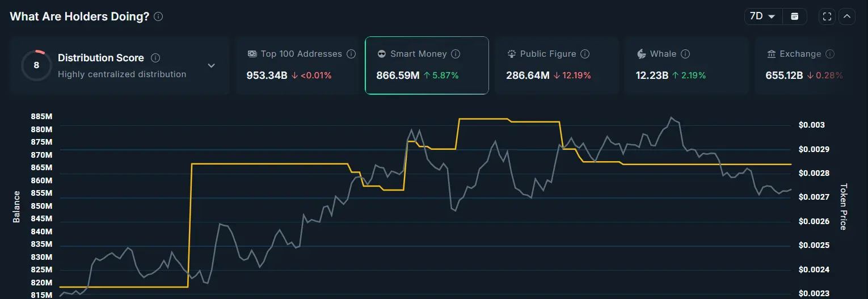
Task: Click Top 100 Addresses info icon
Action: coord(351,54)
